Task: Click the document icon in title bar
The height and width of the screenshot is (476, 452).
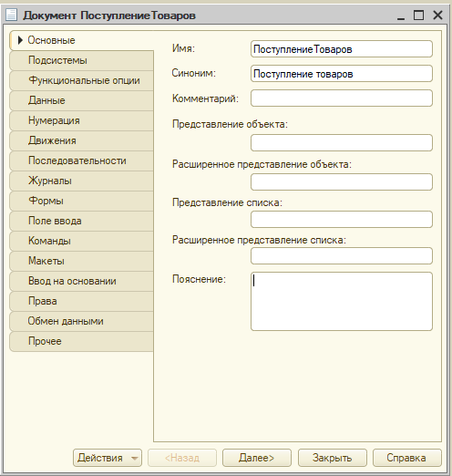Action: (11, 15)
